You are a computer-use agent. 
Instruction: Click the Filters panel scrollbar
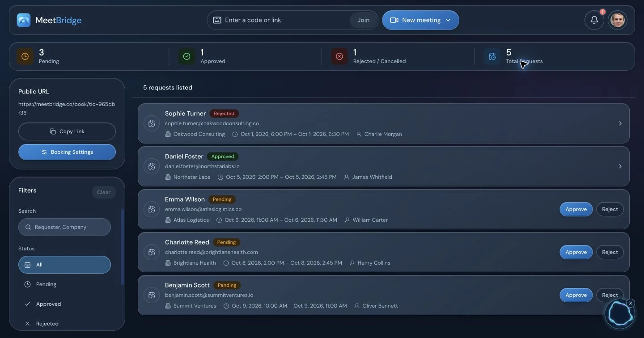click(123, 247)
